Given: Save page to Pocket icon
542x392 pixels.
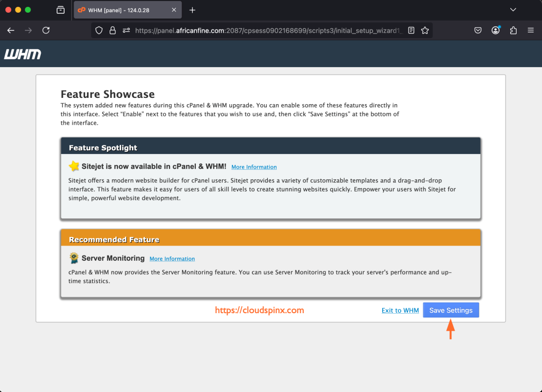Looking at the screenshot, I should point(478,31).
